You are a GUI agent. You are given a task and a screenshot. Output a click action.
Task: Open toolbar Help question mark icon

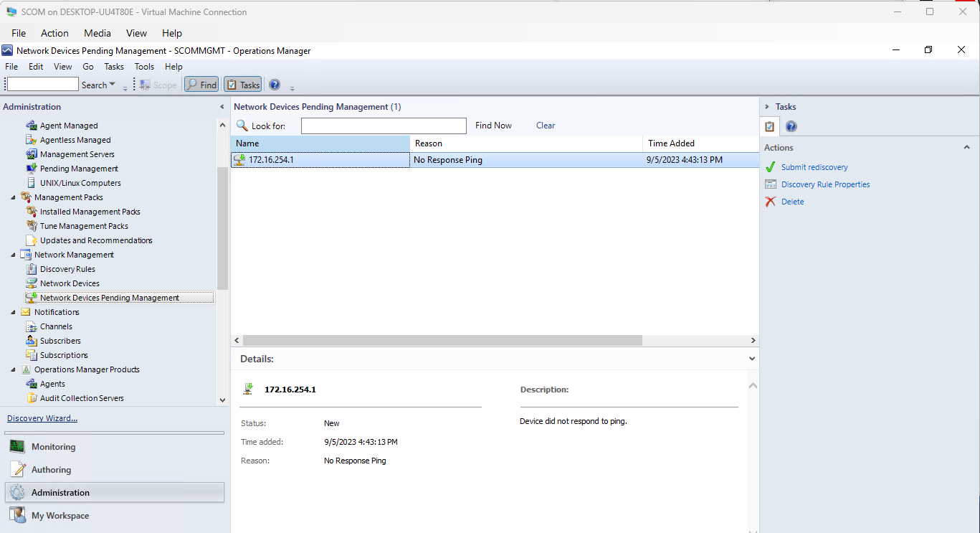tap(275, 85)
